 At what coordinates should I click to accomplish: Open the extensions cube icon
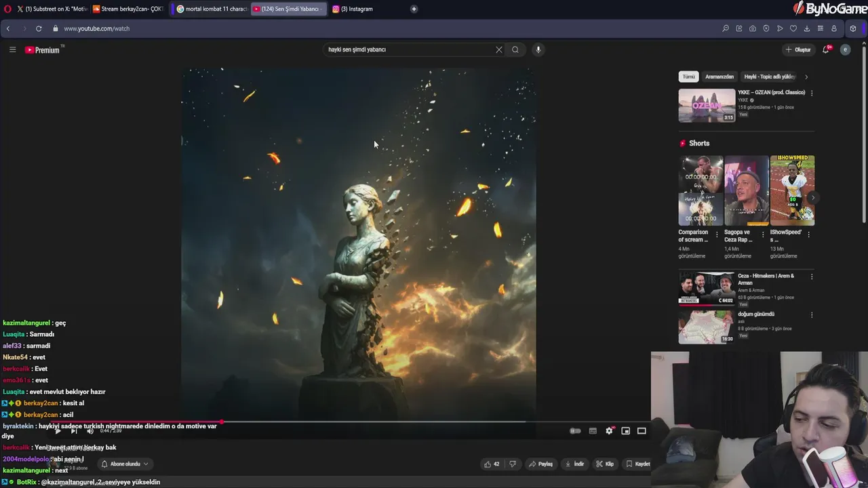(x=853, y=28)
